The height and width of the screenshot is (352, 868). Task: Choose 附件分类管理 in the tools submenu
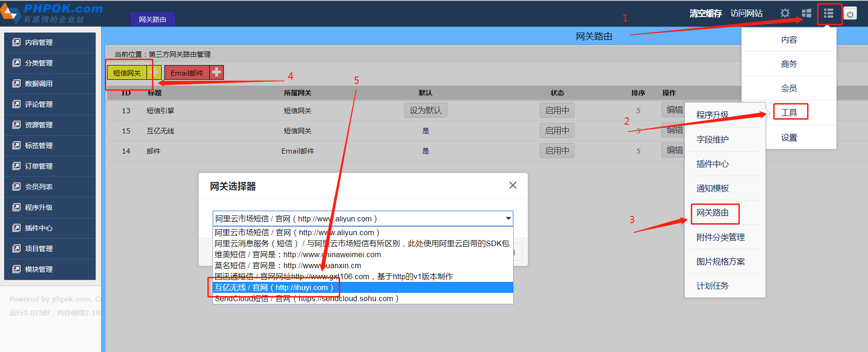(x=721, y=237)
